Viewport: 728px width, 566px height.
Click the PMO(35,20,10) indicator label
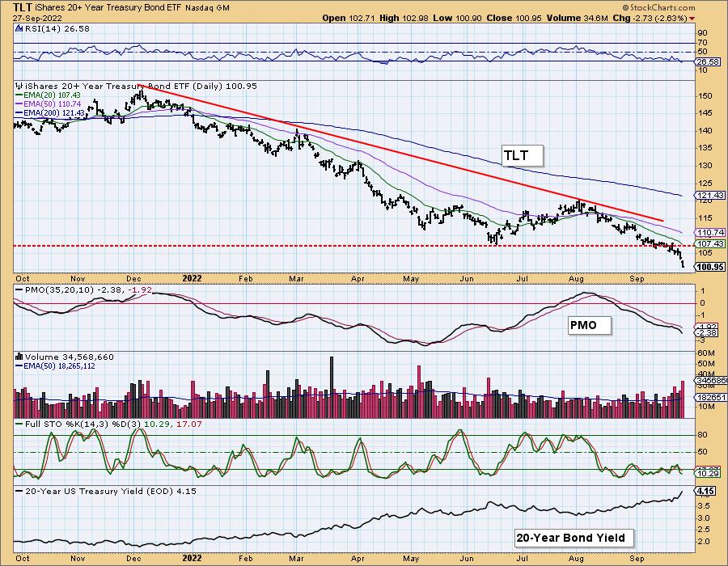83,289
